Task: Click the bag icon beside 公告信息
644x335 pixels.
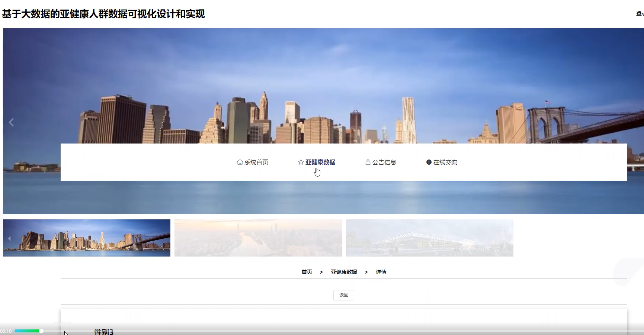Action: pyautogui.click(x=368, y=162)
